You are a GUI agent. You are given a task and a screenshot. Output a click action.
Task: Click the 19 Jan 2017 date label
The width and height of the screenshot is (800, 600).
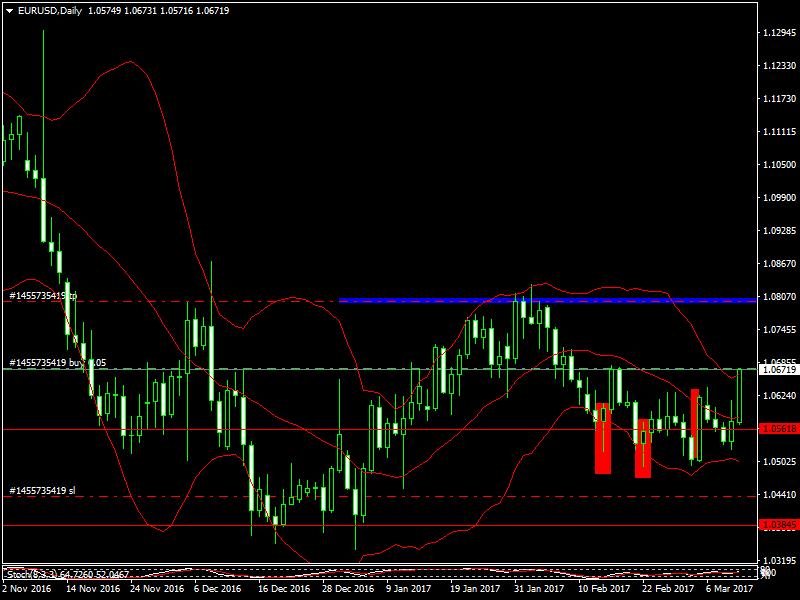[x=475, y=589]
